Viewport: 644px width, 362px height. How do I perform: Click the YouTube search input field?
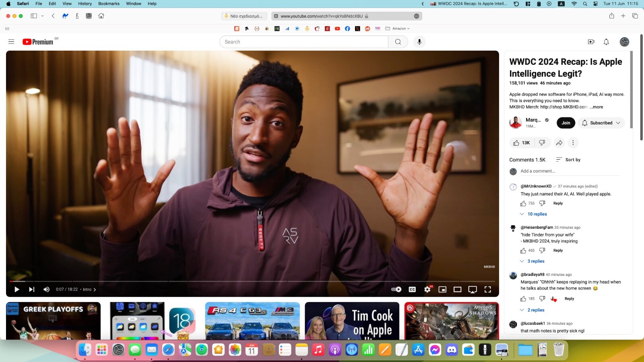[x=304, y=42]
